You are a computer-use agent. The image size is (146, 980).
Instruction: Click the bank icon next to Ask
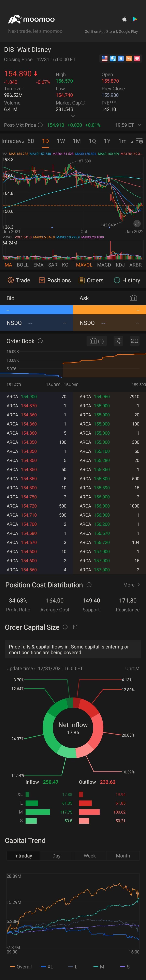click(x=134, y=298)
